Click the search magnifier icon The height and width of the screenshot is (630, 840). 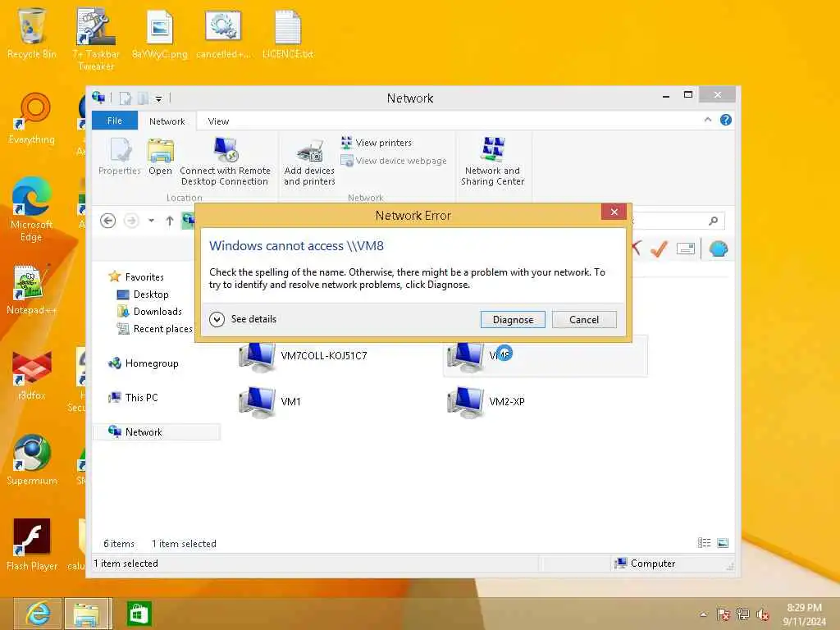point(713,221)
